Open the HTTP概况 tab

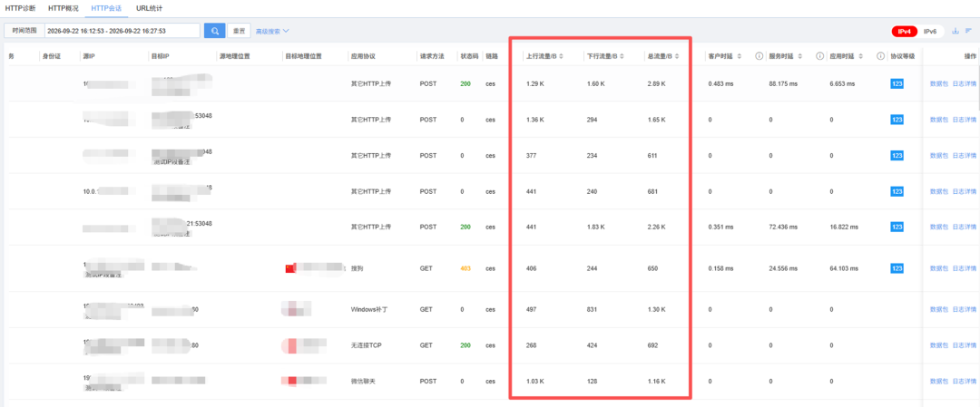[64, 8]
